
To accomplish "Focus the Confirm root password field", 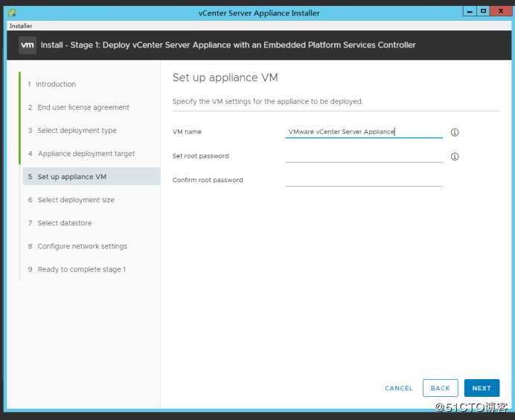I will [x=364, y=180].
